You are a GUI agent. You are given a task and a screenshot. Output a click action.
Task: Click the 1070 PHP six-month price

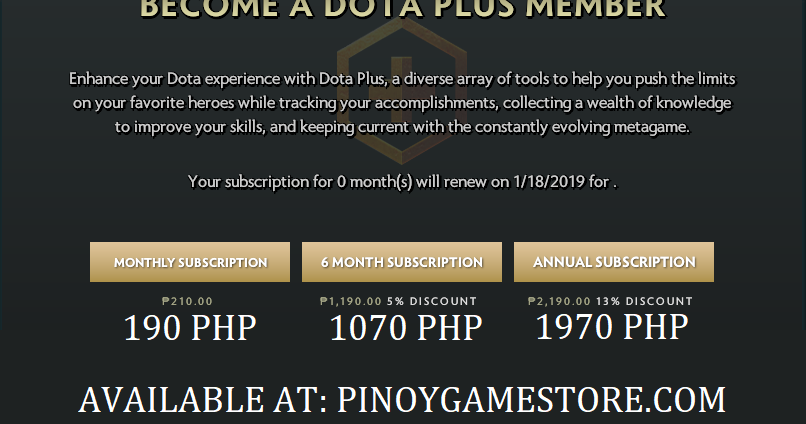(406, 328)
